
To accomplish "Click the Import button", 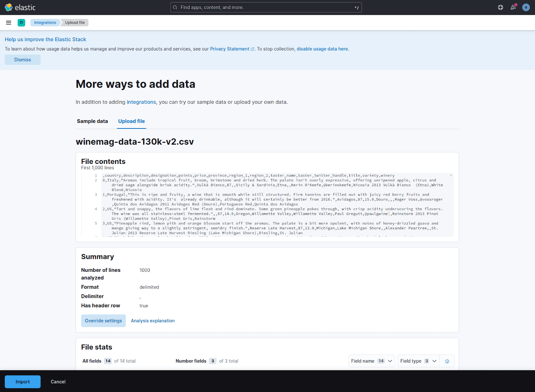I will (x=23, y=382).
